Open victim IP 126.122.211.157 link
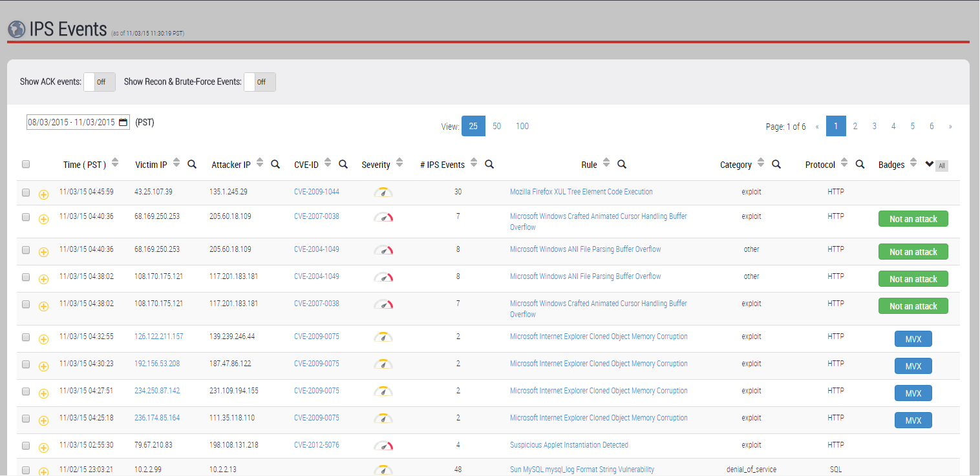Viewport: 980px width, 476px height. tap(159, 336)
